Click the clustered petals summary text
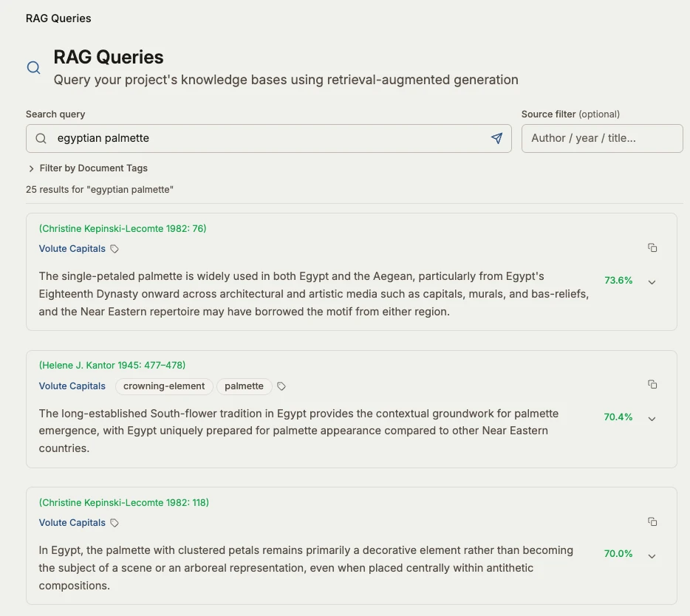 [306, 568]
